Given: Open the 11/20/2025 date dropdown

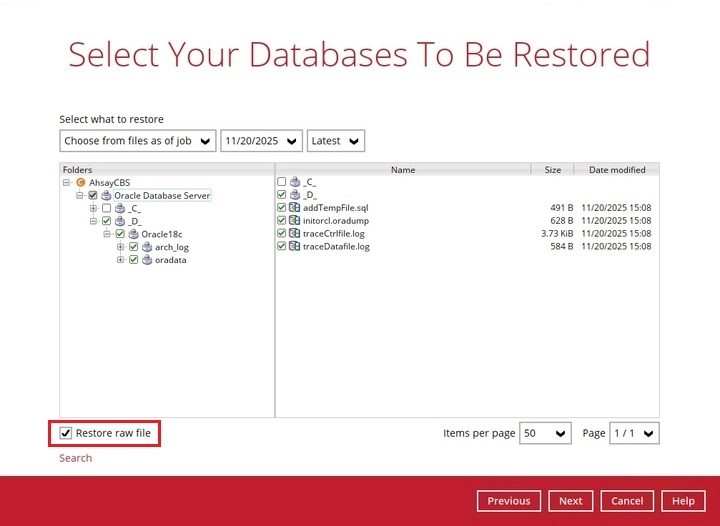Looking at the screenshot, I should click(x=261, y=141).
